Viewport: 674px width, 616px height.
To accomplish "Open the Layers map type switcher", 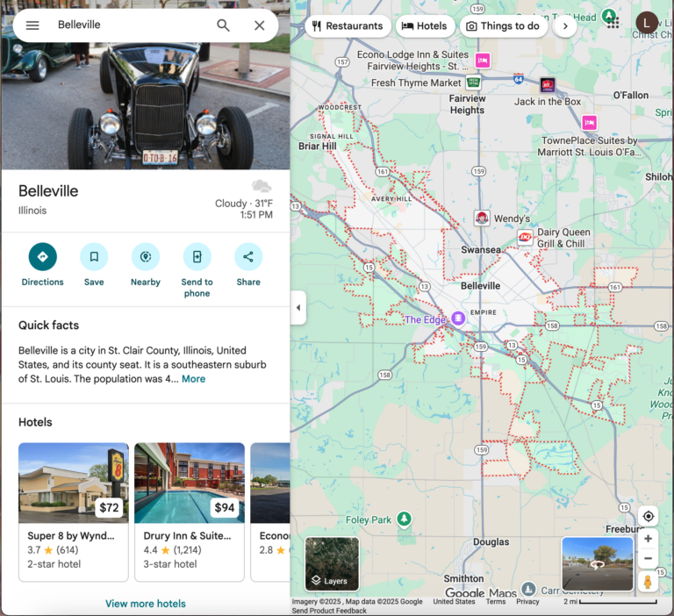I will tap(332, 564).
